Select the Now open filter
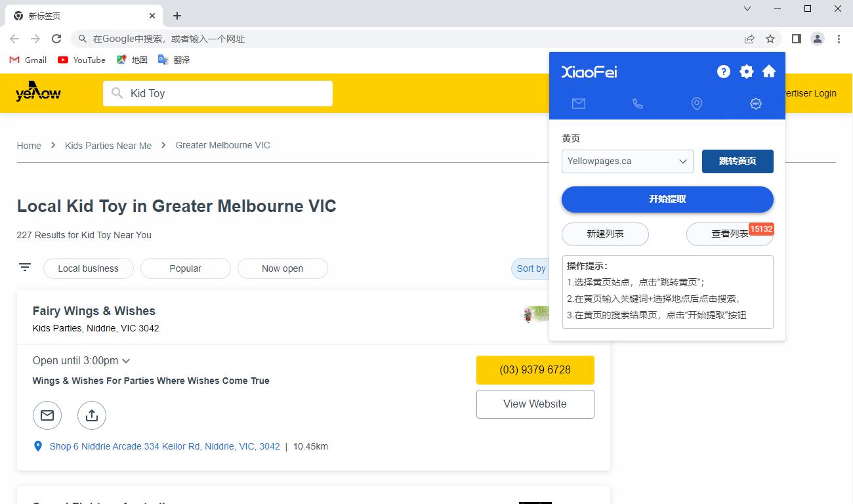This screenshot has height=504, width=853. click(282, 268)
